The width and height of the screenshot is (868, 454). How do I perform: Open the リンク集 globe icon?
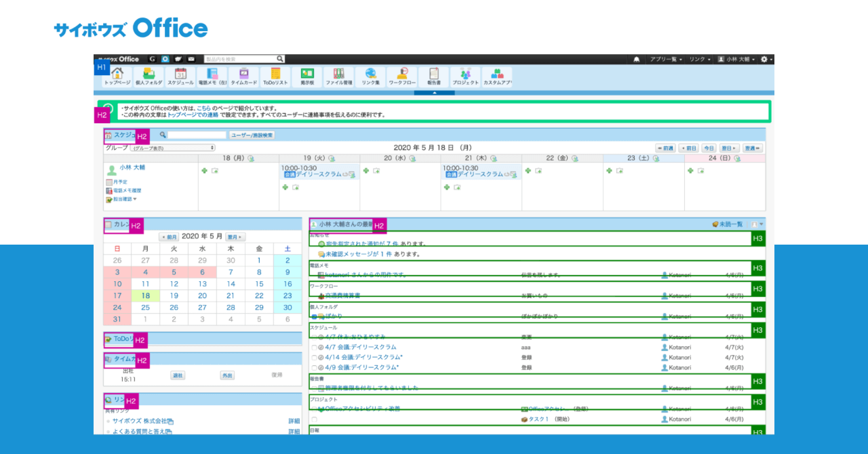[371, 77]
